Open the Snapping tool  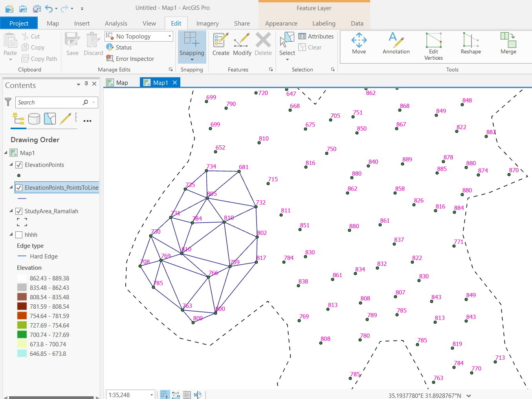(192, 46)
